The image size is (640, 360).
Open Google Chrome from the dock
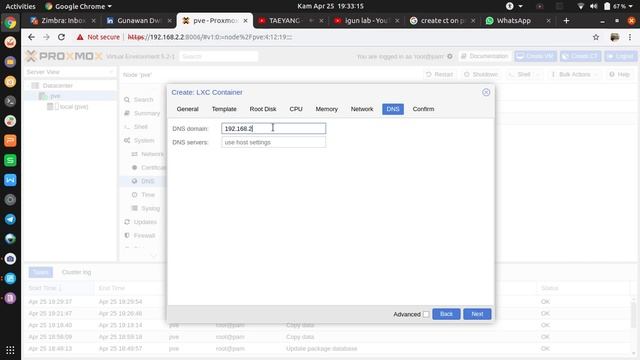coord(10,22)
